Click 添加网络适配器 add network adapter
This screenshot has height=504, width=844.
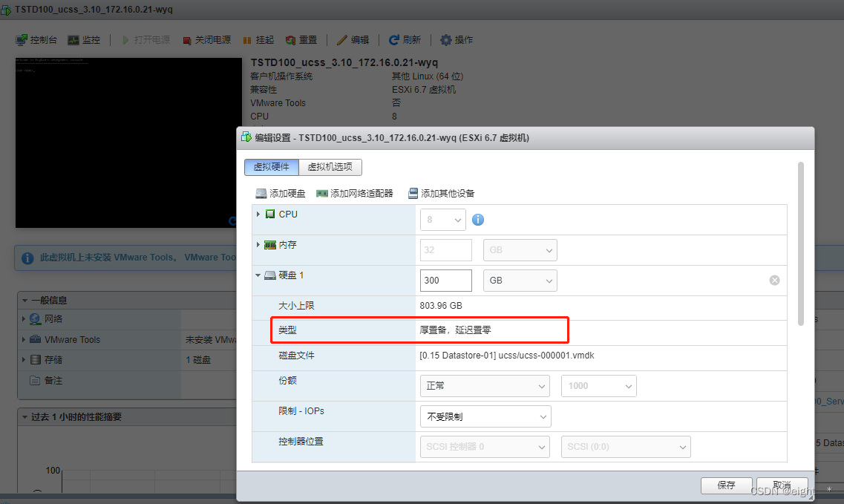(x=355, y=193)
